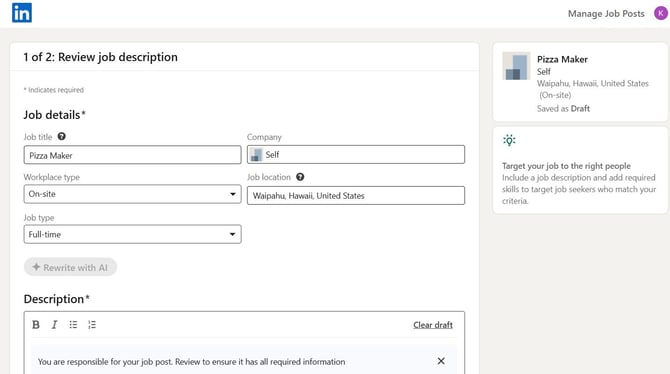Open the Pizza Maker draft company thumbnail
The width and height of the screenshot is (670, 374).
(516, 66)
